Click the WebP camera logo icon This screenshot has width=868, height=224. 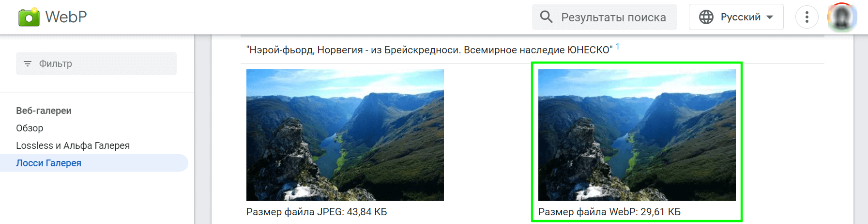coord(29,17)
